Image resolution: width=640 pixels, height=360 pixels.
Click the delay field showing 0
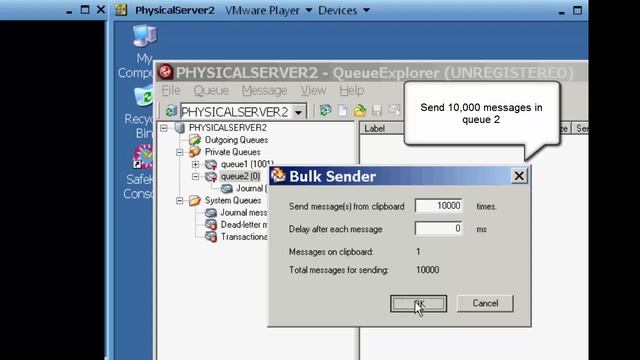point(438,228)
